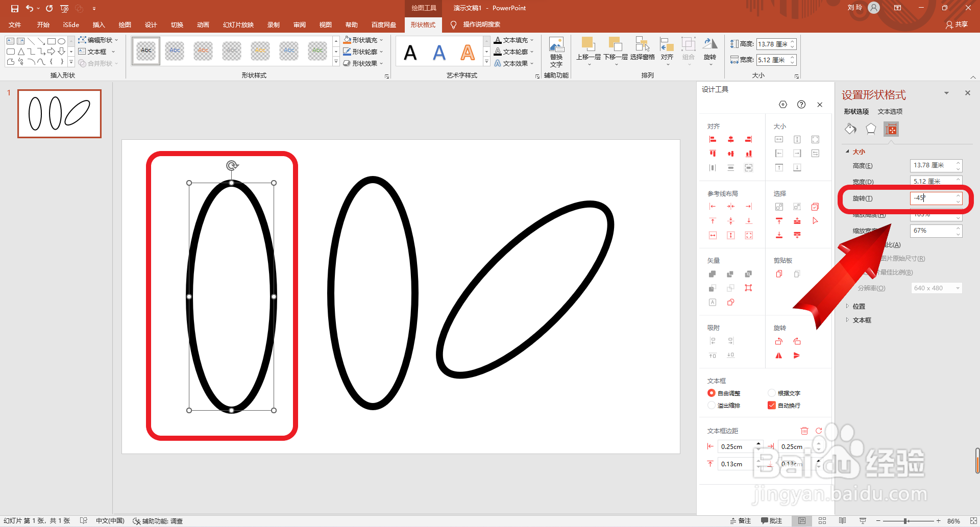Screen dimensions: 980x527
Task: Click the redo/repeat icon in title bar
Action: [x=49, y=8]
